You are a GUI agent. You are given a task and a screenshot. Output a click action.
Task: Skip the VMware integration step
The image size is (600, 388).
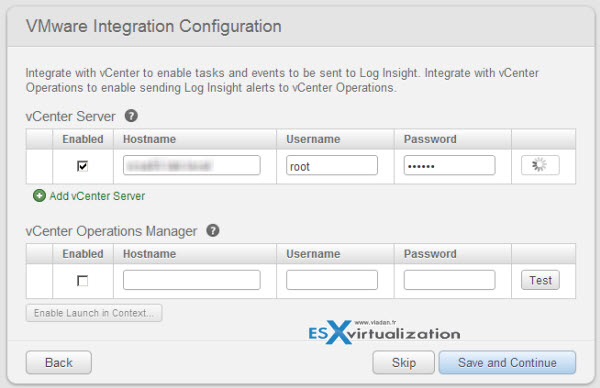(x=404, y=362)
